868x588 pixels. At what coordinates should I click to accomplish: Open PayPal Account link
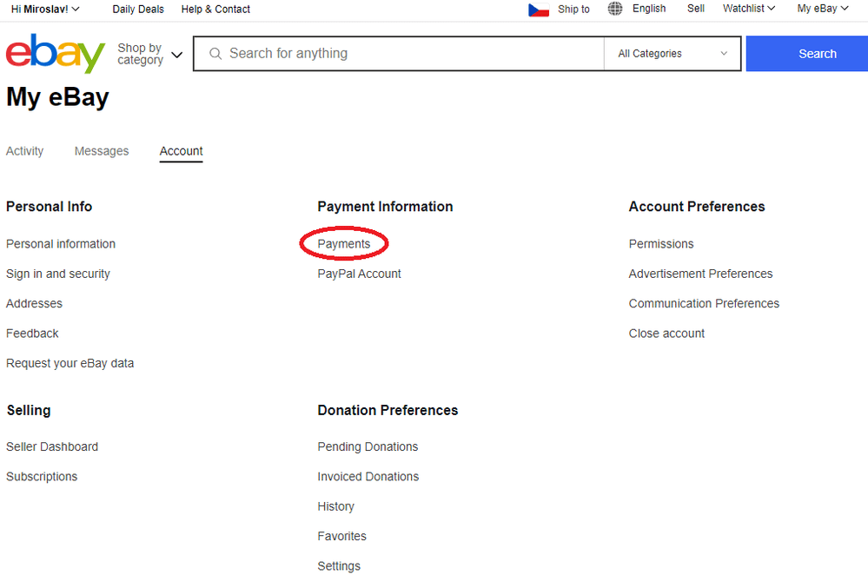(x=359, y=274)
